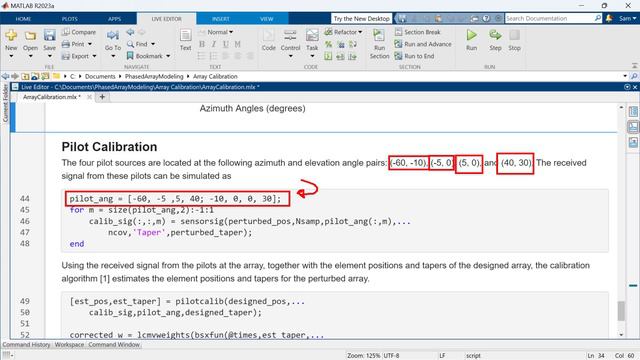Image resolution: width=640 pixels, height=360 pixels.
Task: Open the Workspace panel
Action: click(69, 345)
